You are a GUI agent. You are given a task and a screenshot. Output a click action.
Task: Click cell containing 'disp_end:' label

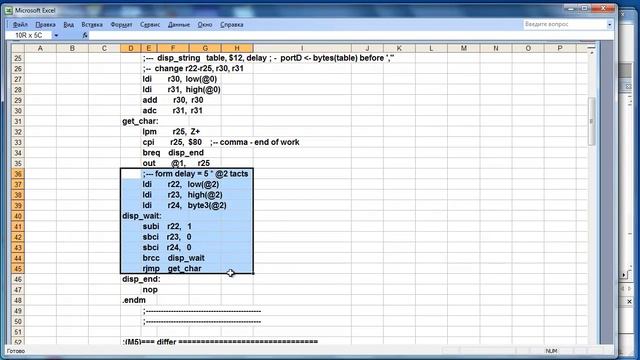tap(141, 279)
